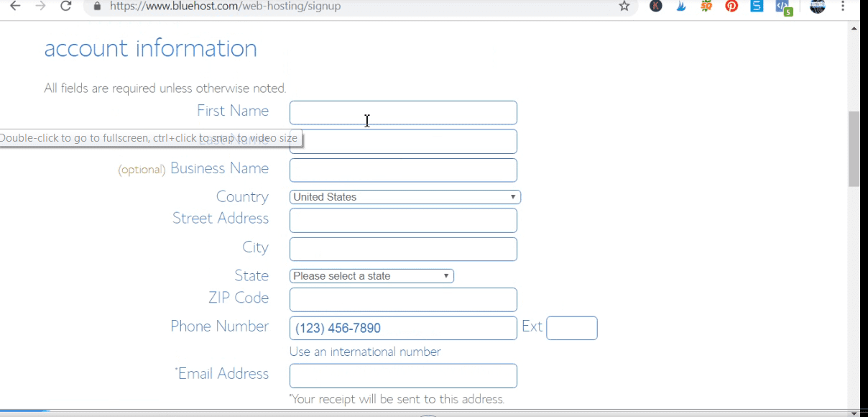
Task: Click the Email Address input field
Action: 403,376
